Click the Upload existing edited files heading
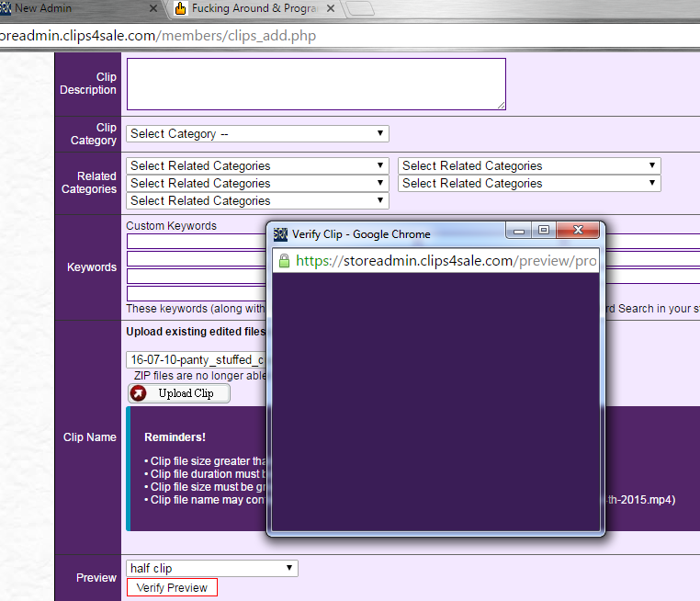700x601 pixels. click(x=196, y=332)
